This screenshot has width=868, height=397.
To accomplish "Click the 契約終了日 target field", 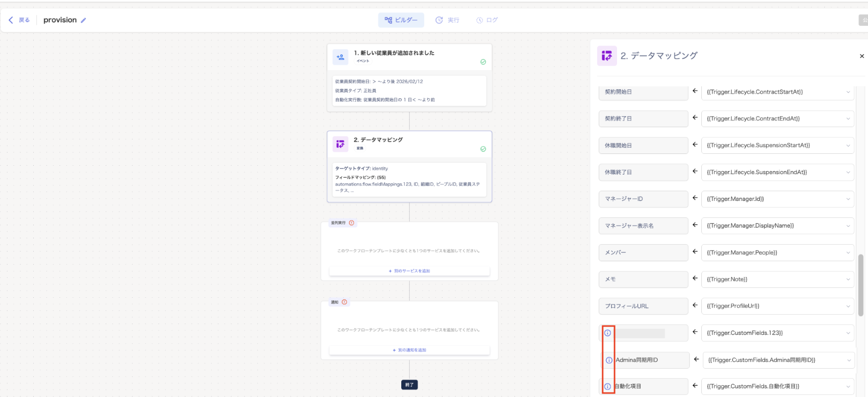I will (643, 119).
